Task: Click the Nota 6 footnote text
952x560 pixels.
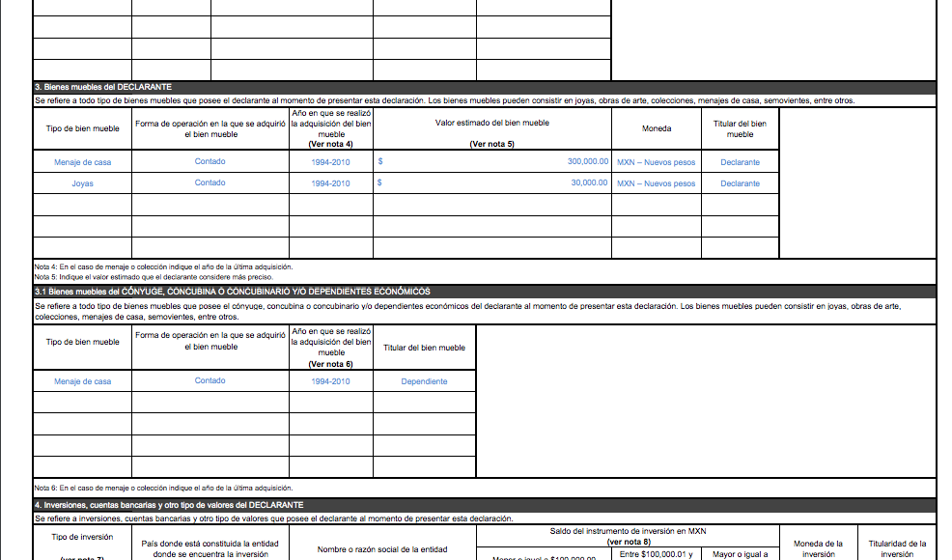Action: click(163, 488)
